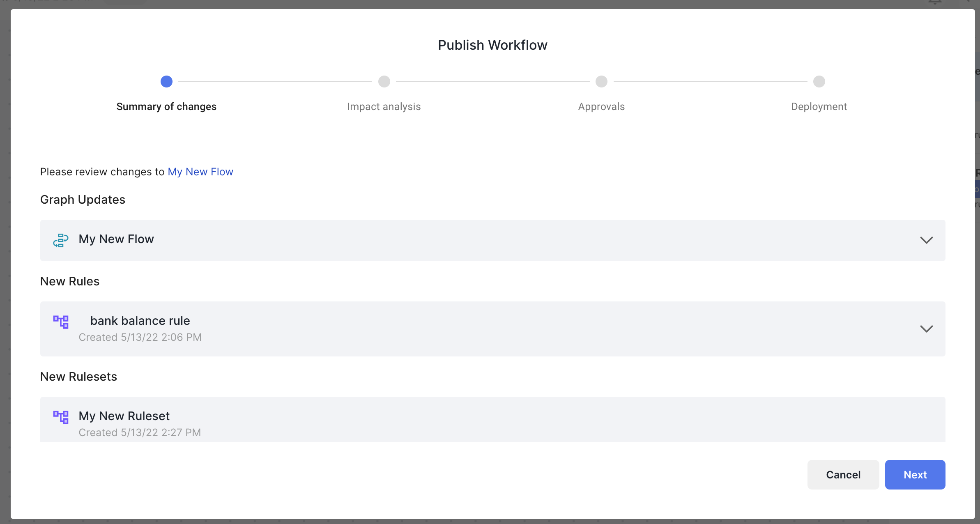The image size is (980, 524).
Task: Click the flow icon beside My New Flow
Action: (61, 240)
